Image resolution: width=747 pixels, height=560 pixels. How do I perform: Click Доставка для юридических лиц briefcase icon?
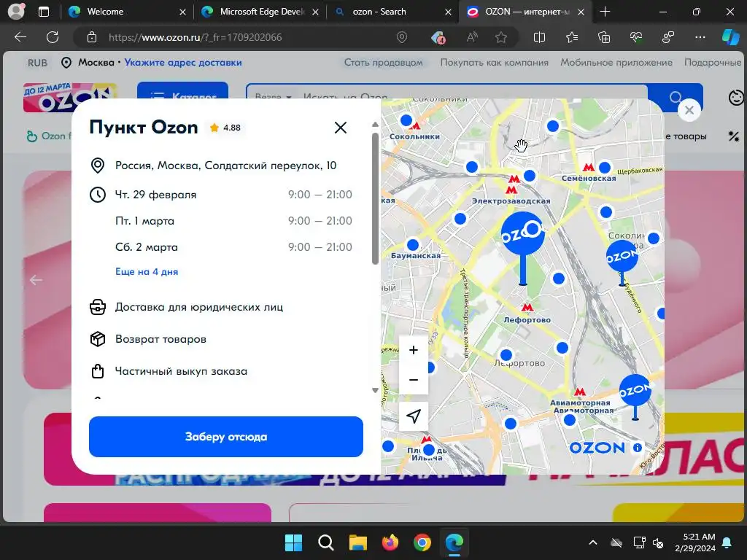point(98,307)
